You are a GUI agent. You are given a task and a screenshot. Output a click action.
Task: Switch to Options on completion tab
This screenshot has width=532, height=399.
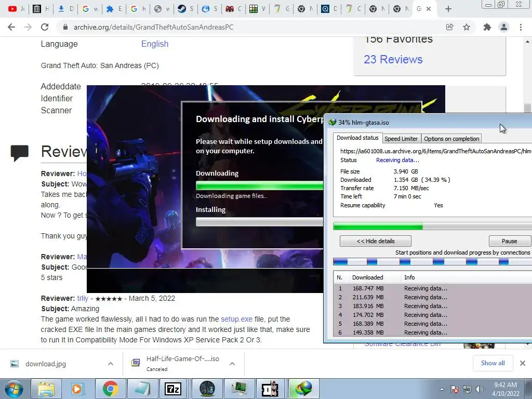click(x=451, y=139)
